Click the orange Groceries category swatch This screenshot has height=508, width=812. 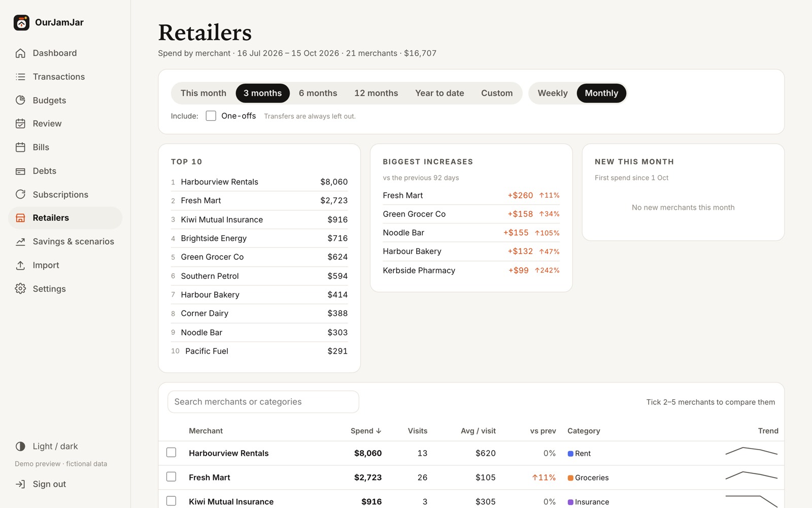click(570, 478)
